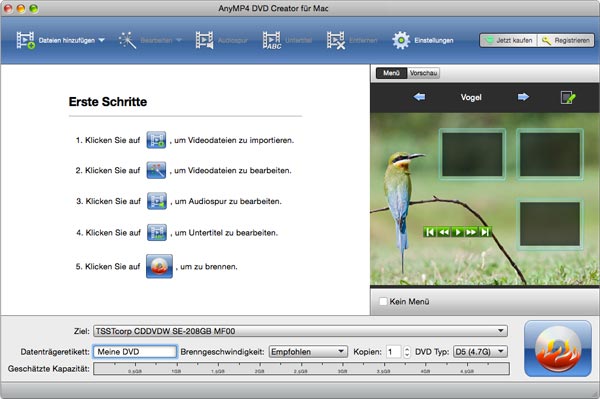Click the Jetzt kaufen button
Image resolution: width=600 pixels, height=399 pixels.
[509, 40]
